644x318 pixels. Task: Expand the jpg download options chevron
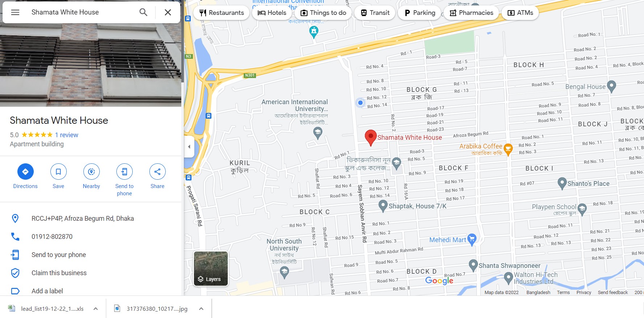pyautogui.click(x=201, y=309)
